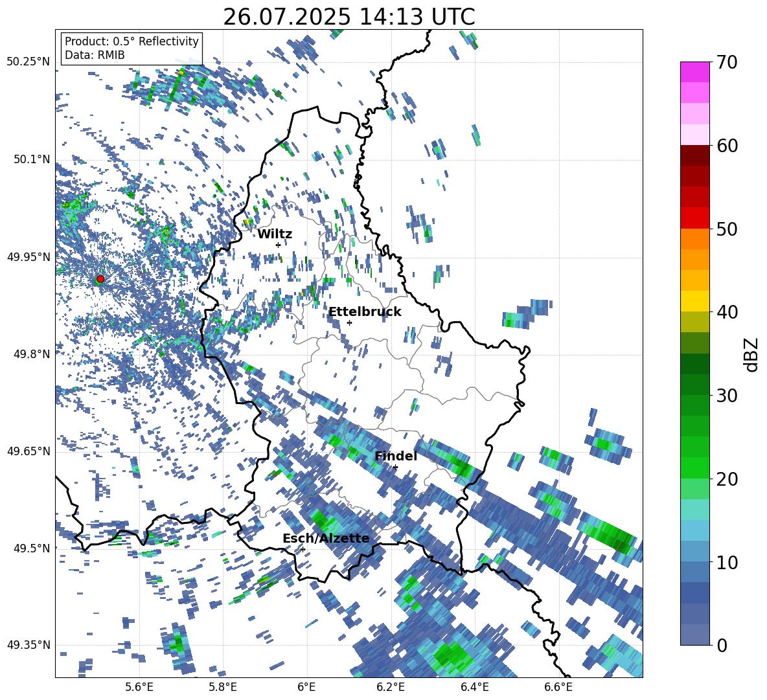The width and height of the screenshot is (767, 700).
Task: Click the Ettelbruck cross location marker
Action: (x=349, y=322)
